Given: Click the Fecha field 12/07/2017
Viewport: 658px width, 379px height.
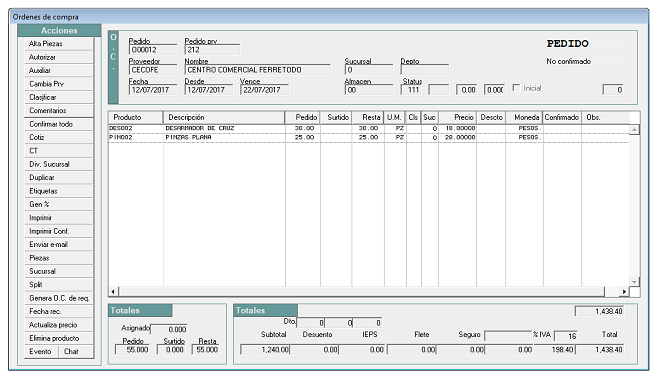Looking at the screenshot, I should [x=153, y=90].
